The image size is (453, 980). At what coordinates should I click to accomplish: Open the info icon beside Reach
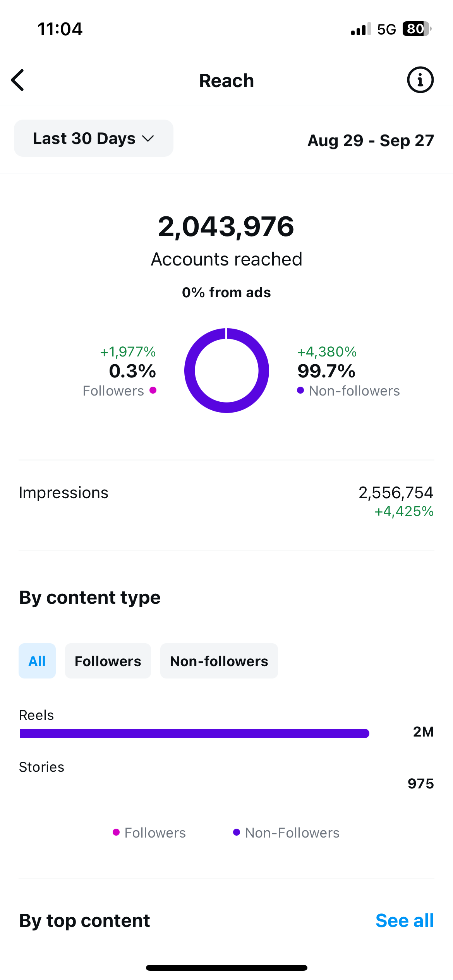(420, 80)
